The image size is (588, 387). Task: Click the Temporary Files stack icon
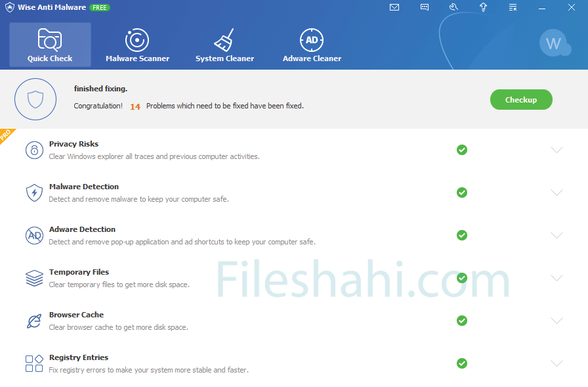[x=35, y=278]
